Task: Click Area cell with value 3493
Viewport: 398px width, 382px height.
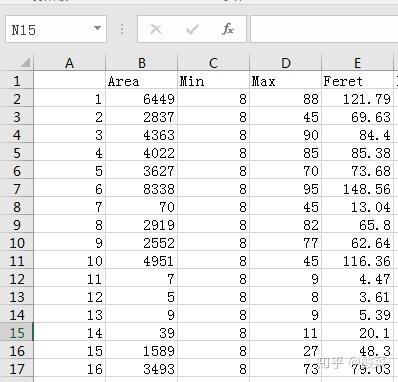Action: click(142, 369)
